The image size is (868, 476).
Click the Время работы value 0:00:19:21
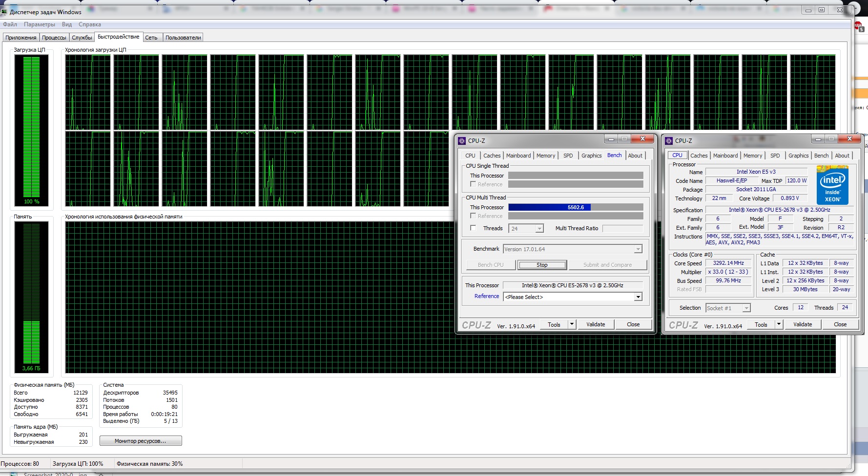coord(164,414)
